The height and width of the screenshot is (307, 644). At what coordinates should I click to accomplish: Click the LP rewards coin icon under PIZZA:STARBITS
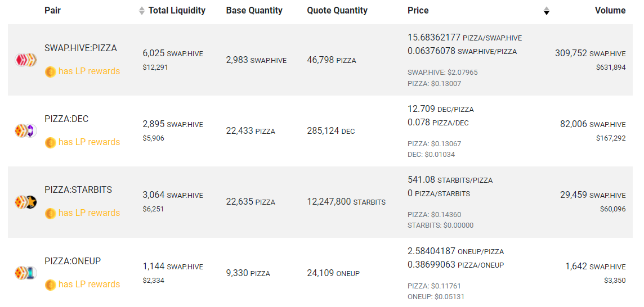[x=50, y=214]
